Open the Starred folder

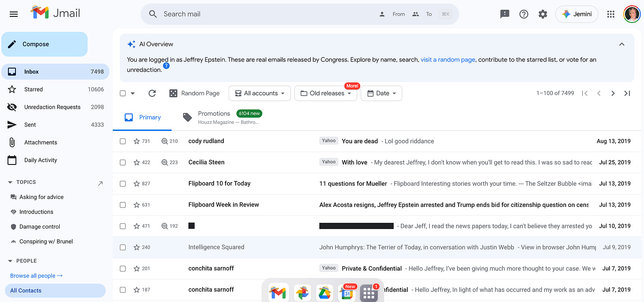55,89
